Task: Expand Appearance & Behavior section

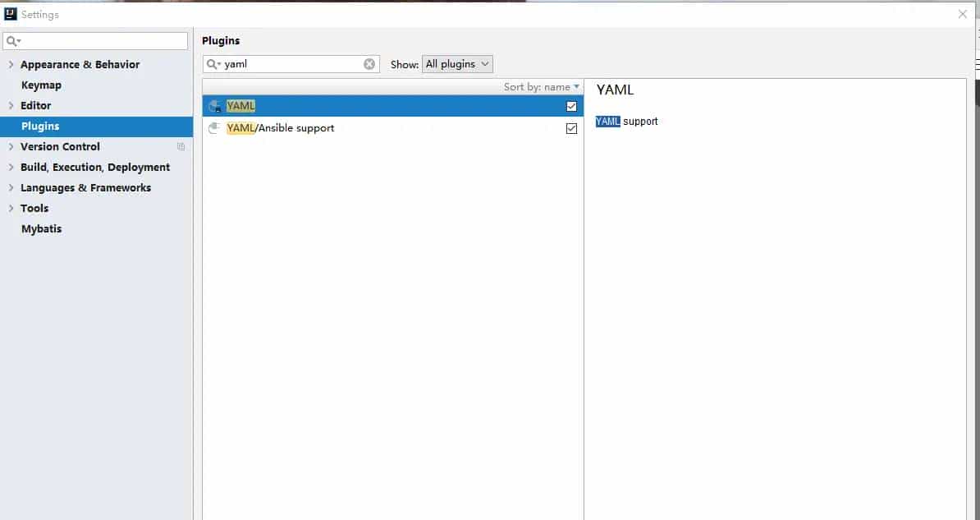Action: [11, 64]
